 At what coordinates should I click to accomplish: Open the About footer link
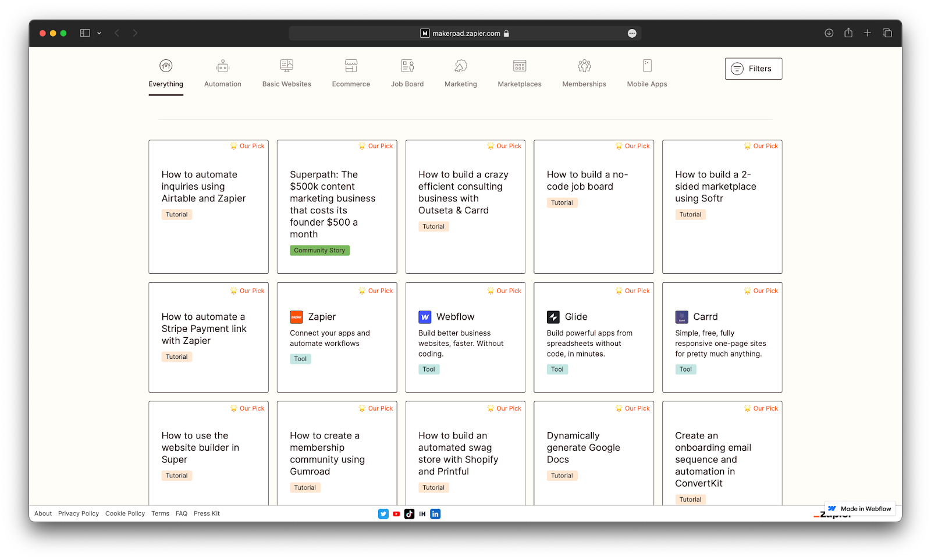[x=43, y=514]
